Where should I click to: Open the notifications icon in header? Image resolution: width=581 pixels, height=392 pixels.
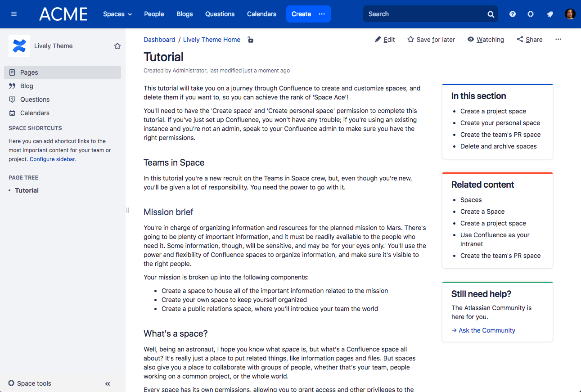550,14
